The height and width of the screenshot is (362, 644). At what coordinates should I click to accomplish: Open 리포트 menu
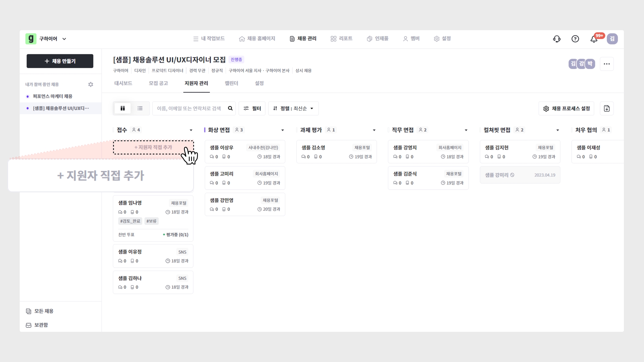point(341,39)
